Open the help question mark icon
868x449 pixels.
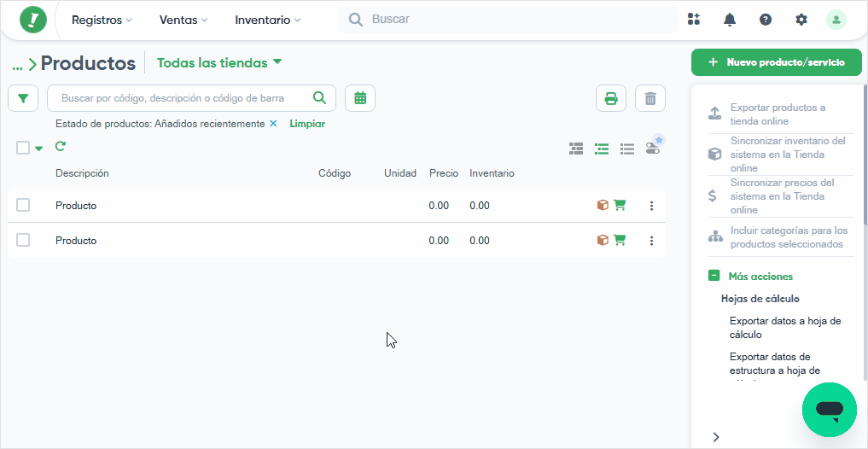pyautogui.click(x=766, y=20)
